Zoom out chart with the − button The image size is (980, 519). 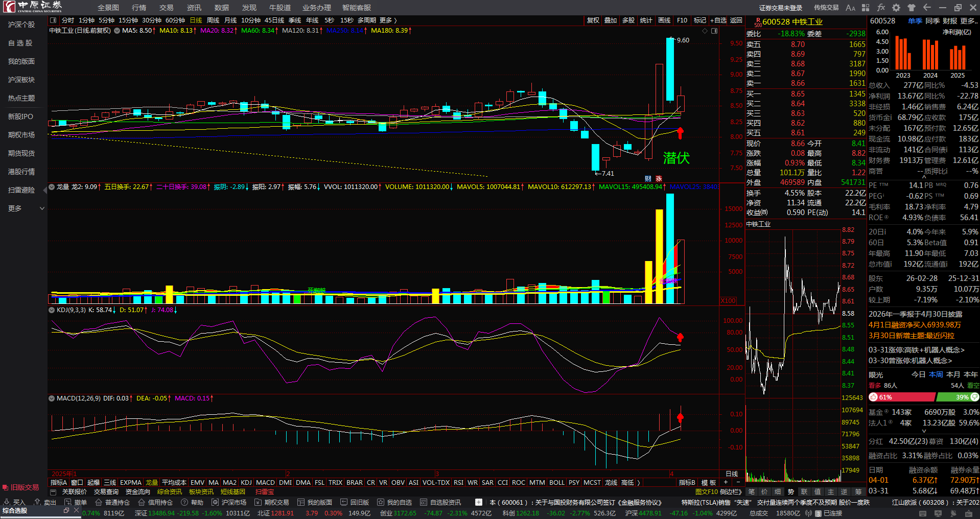(738, 483)
